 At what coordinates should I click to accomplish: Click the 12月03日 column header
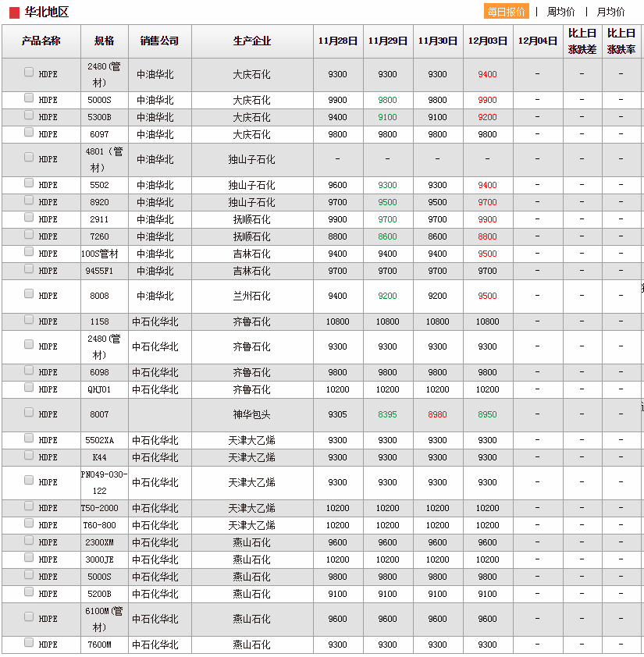(x=488, y=41)
